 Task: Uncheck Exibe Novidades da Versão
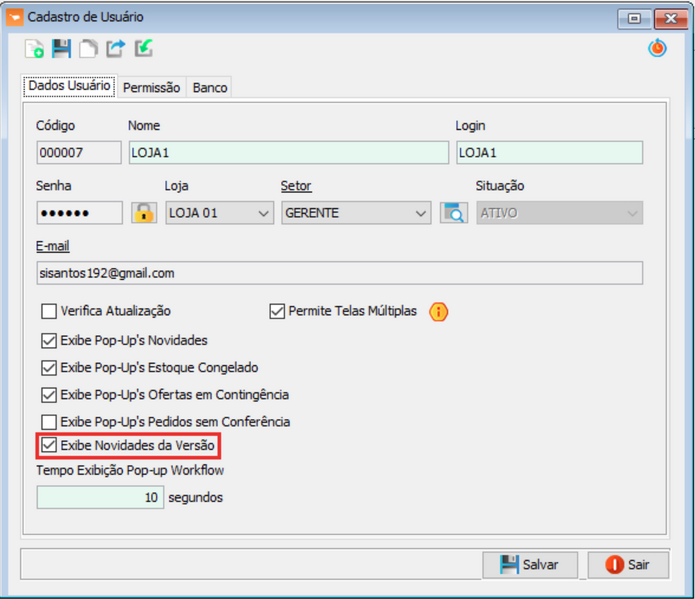point(49,444)
